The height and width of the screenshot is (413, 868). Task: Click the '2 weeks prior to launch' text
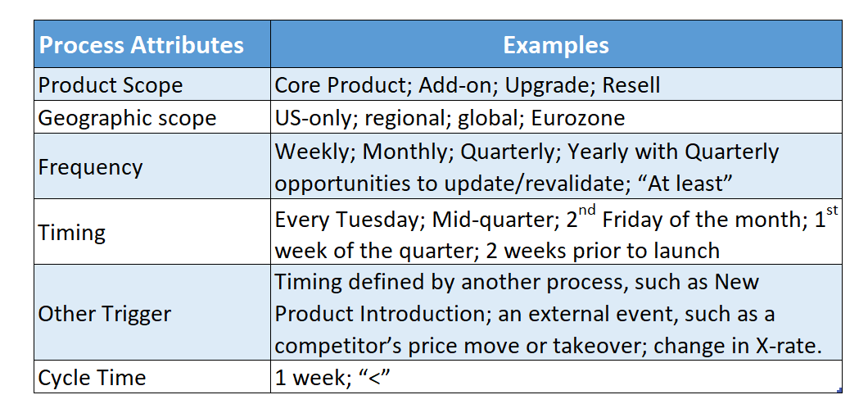[x=603, y=250]
